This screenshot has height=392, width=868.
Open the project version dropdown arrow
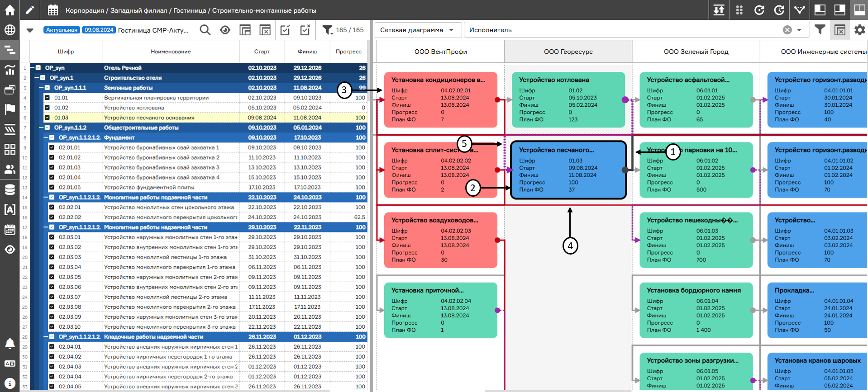[30, 30]
